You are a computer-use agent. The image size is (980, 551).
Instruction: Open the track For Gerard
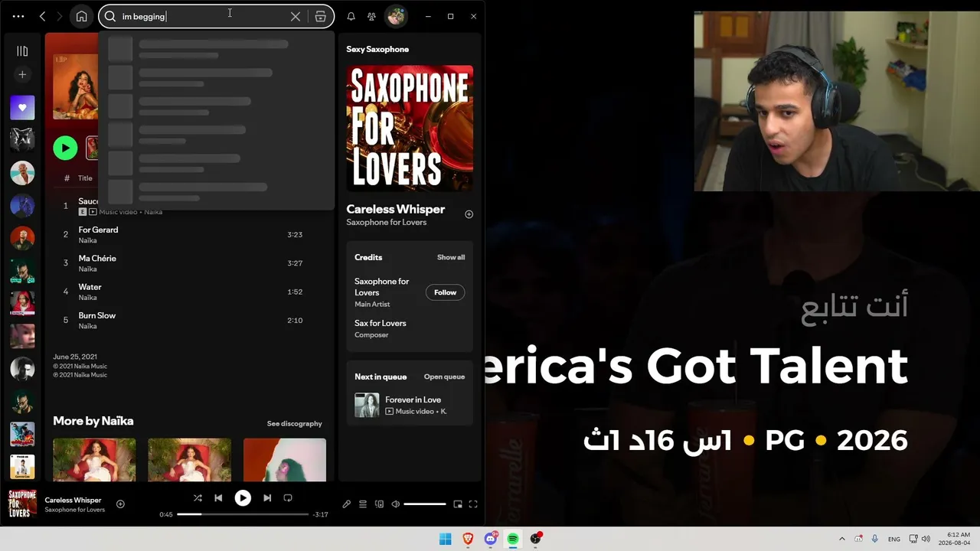point(98,230)
